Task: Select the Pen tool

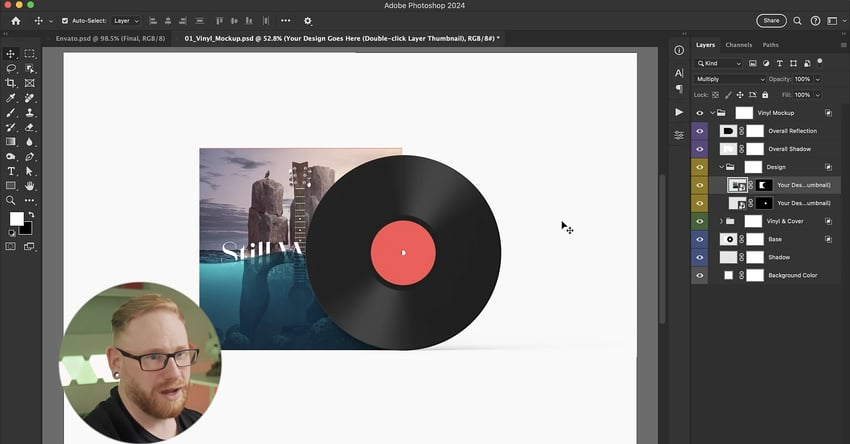Action: [29, 156]
